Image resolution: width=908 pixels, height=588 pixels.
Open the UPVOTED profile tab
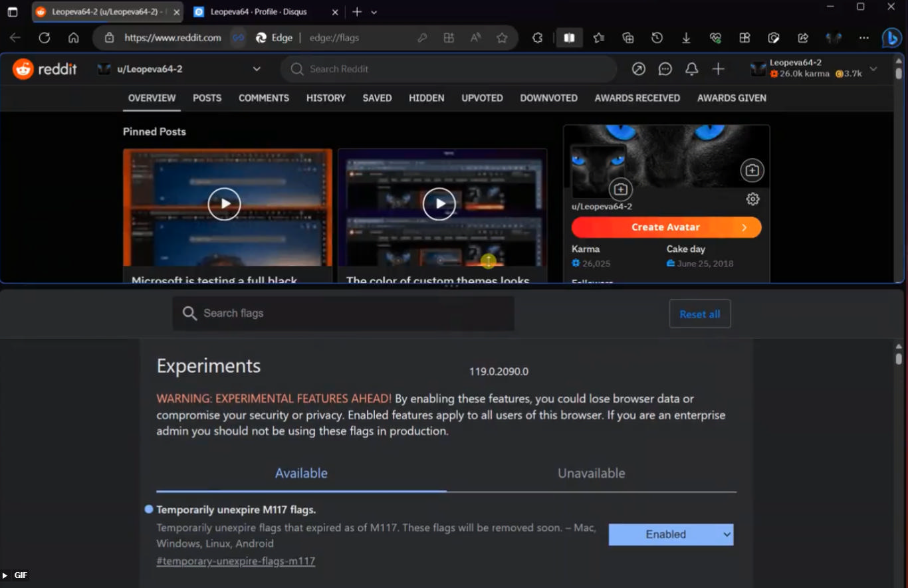click(x=482, y=98)
